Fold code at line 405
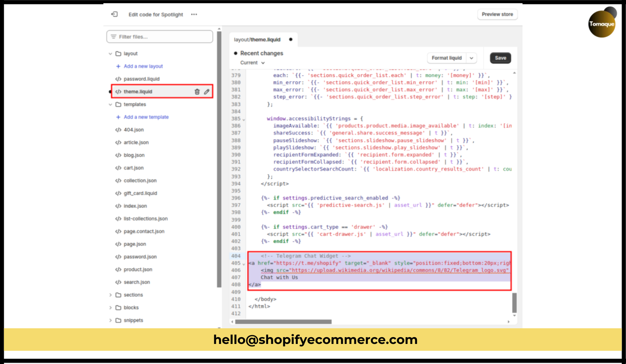 click(x=244, y=264)
